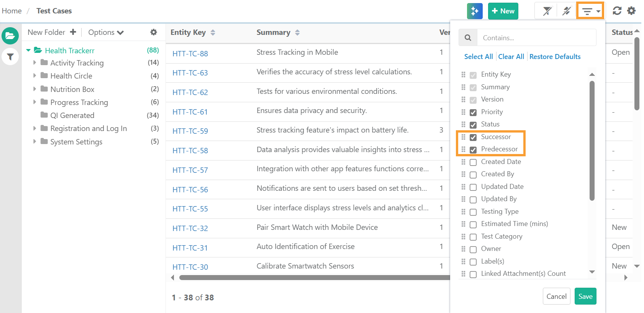The width and height of the screenshot is (644, 313).
Task: Open the settings gear in top right
Action: coord(631,11)
